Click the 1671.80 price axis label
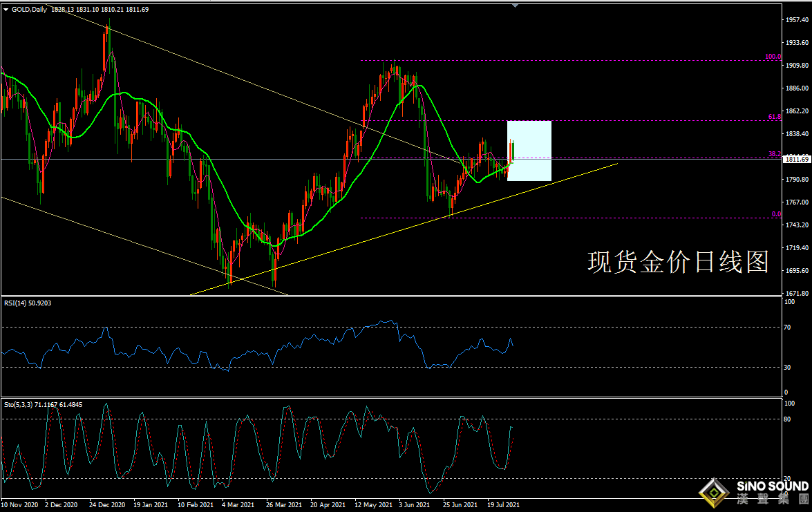The image size is (812, 512). point(797,293)
